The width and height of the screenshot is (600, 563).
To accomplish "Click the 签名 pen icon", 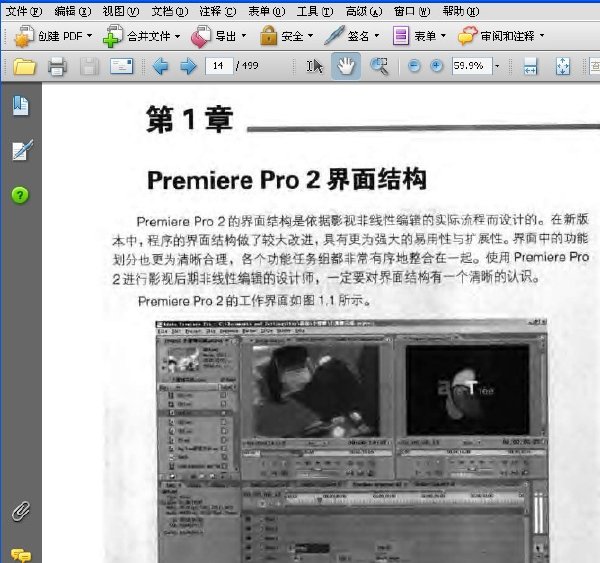I will (x=334, y=36).
